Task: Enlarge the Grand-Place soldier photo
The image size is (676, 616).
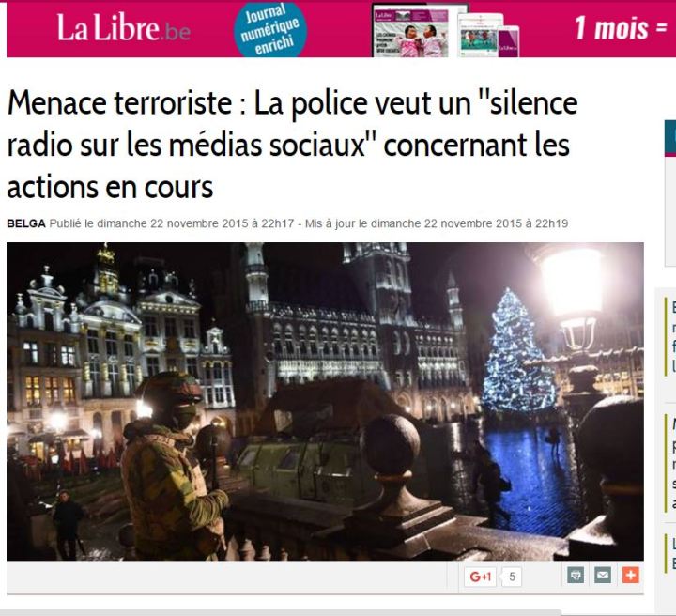Action: click(325, 401)
